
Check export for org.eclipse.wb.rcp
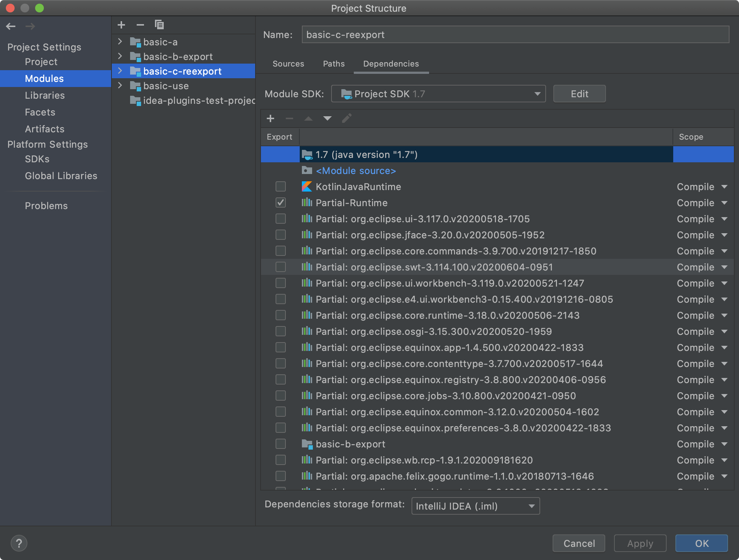281,460
